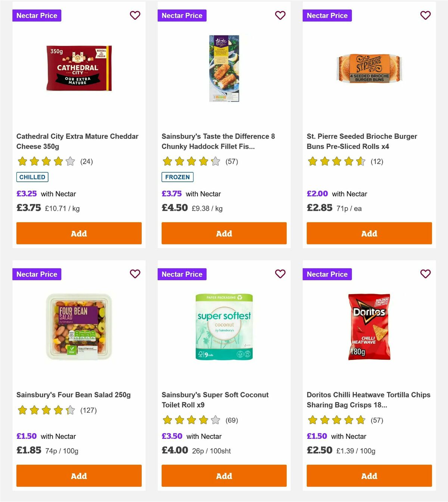The width and height of the screenshot is (448, 502).
Task: Click the CHILLED label on the cheddar product
Action: (32, 177)
